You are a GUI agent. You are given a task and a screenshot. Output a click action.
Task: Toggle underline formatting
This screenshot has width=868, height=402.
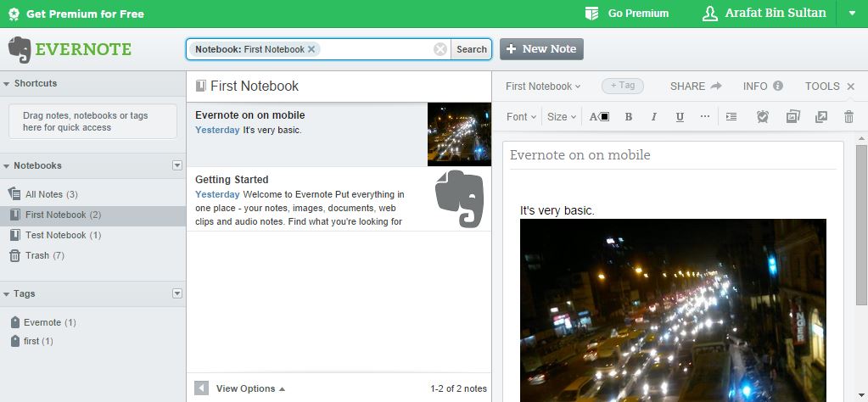[x=680, y=117]
